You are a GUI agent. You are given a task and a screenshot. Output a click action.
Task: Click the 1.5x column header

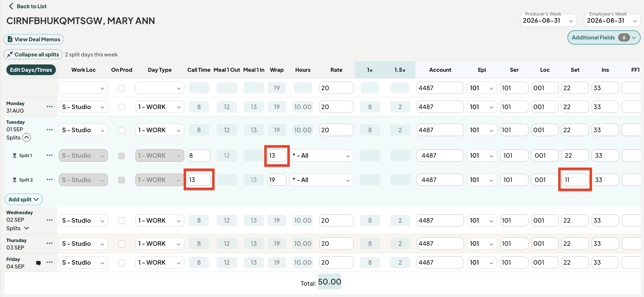pyautogui.click(x=400, y=70)
